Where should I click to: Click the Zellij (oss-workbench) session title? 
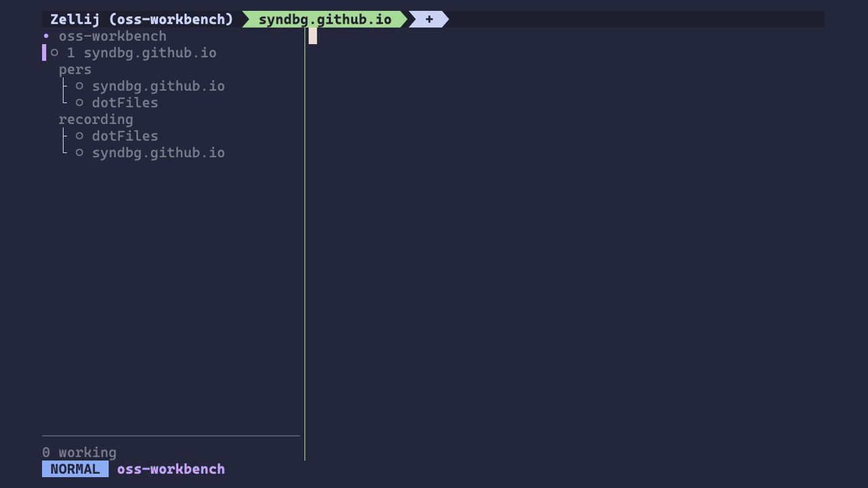[x=142, y=20]
